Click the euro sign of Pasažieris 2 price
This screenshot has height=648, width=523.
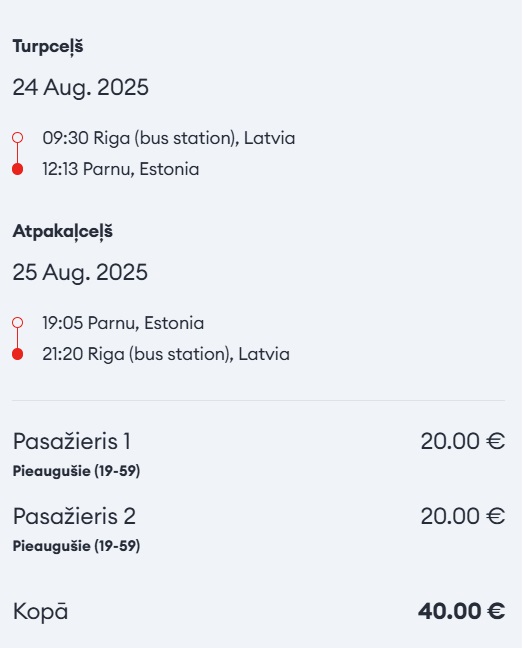(495, 516)
